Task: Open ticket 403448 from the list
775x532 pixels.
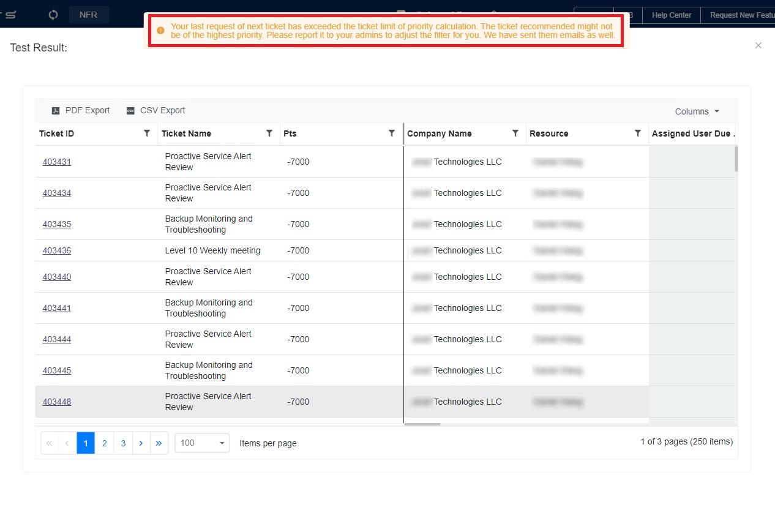Action: [56, 402]
